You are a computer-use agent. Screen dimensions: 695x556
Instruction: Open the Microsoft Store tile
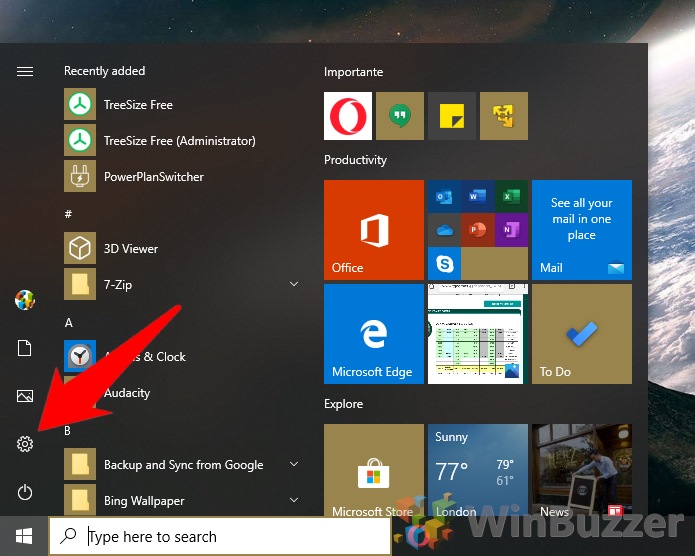[x=374, y=470]
